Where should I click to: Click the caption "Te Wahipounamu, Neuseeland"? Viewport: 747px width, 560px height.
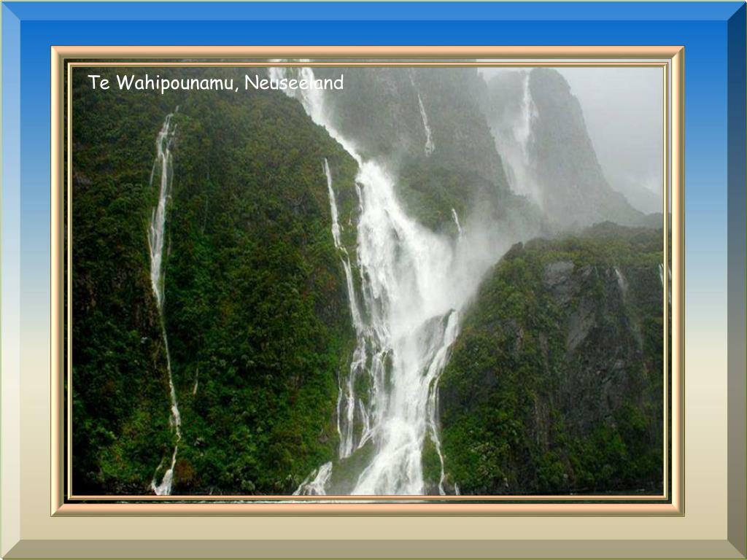[215, 83]
